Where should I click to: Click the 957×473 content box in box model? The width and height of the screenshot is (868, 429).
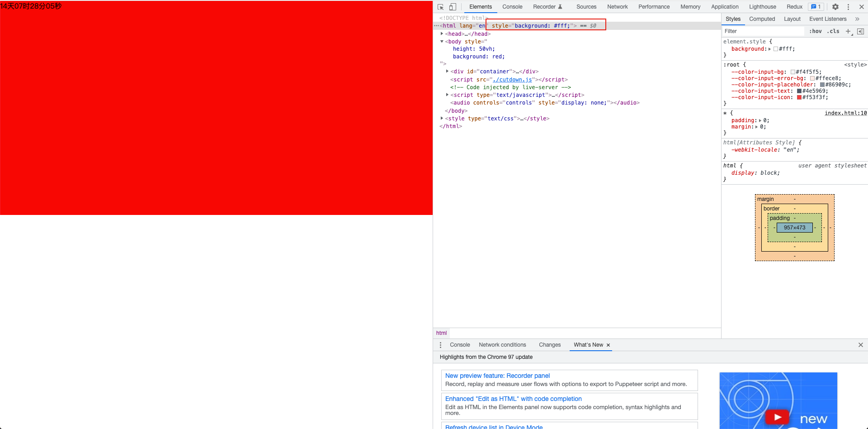tap(795, 228)
